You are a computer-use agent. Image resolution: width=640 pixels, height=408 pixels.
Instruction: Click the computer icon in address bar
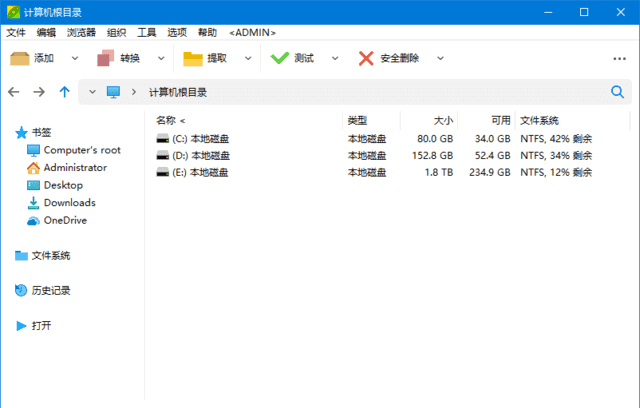point(113,92)
